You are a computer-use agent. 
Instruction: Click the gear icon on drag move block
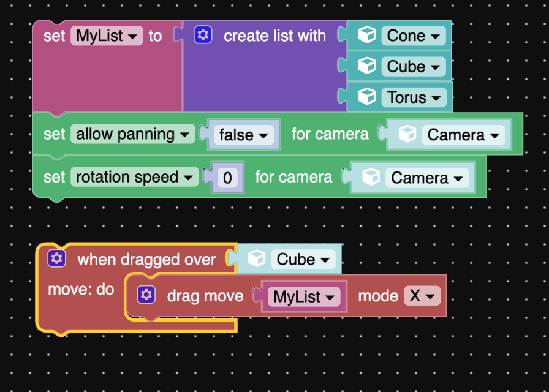click(x=146, y=296)
